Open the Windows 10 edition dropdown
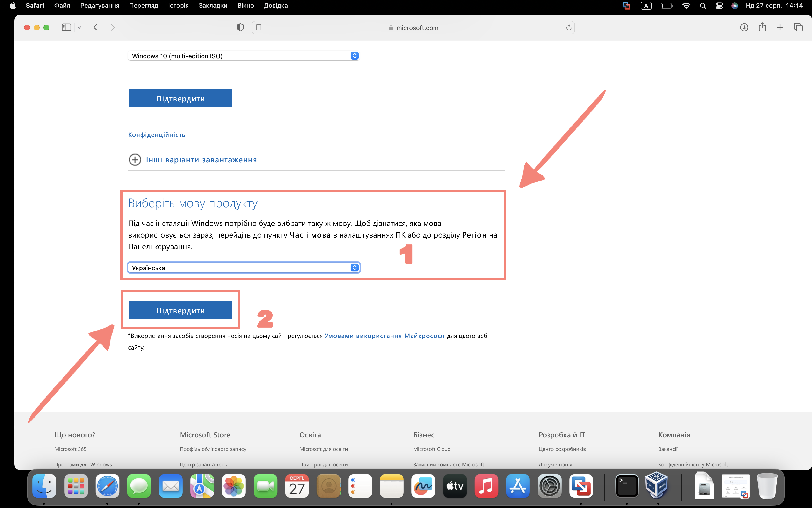This screenshot has width=812, height=508. [x=244, y=56]
